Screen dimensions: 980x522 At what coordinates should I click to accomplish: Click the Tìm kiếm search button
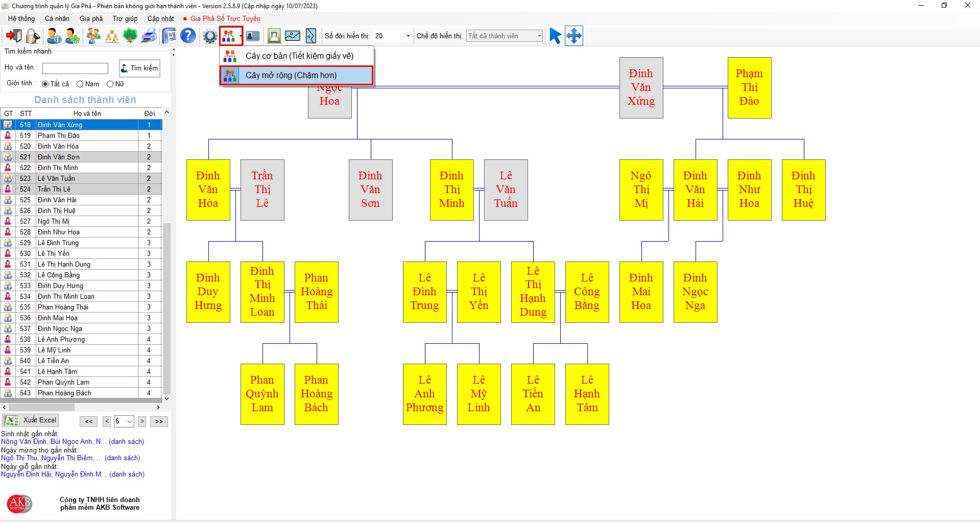pyautogui.click(x=139, y=68)
